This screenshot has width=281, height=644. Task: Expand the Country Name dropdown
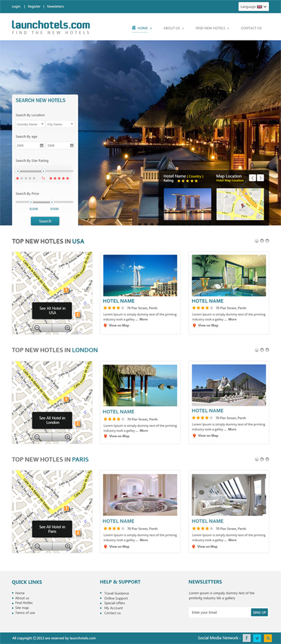coord(30,124)
